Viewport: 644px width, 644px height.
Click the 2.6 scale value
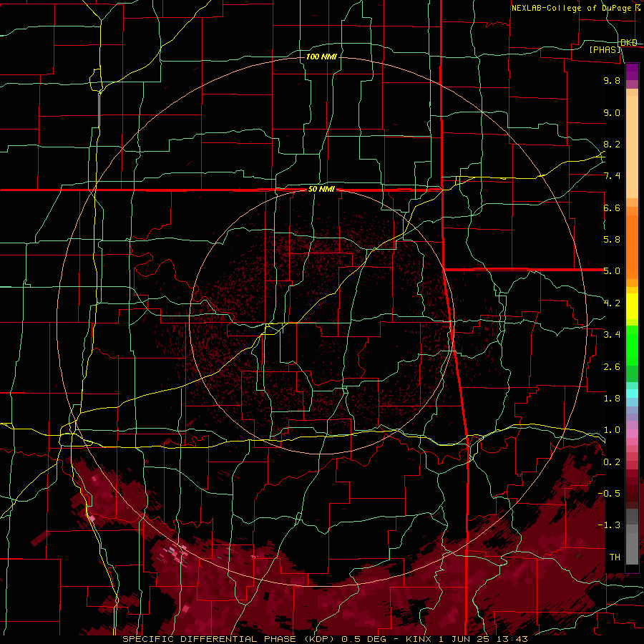[612, 367]
